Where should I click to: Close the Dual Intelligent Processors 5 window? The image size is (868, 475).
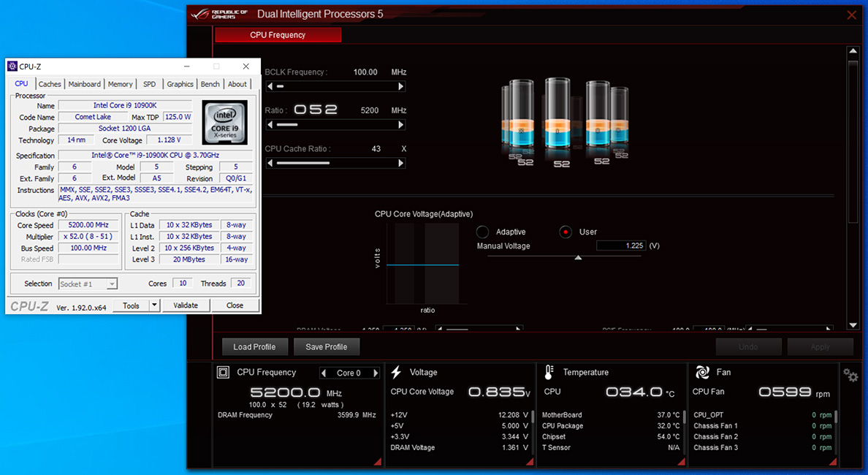coord(852,15)
